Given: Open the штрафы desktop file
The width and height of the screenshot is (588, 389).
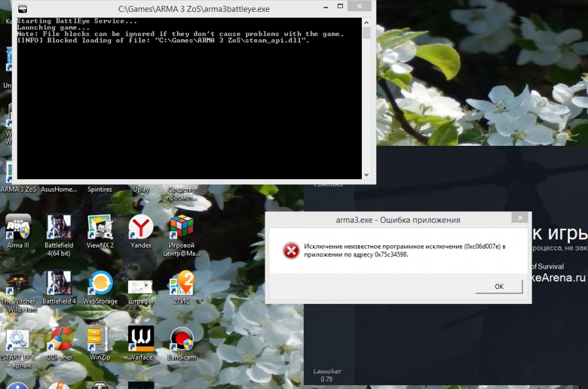Looking at the screenshot, I should tap(140, 292).
